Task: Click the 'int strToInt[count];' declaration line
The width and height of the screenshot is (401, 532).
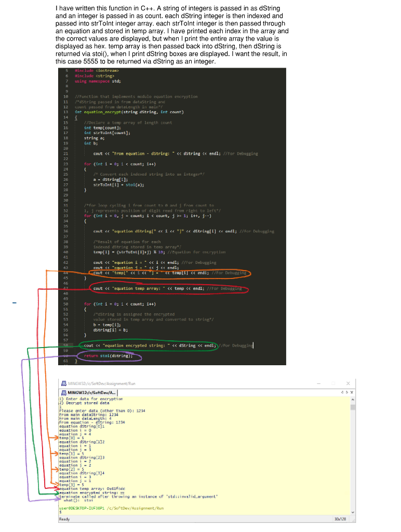Action: [x=107, y=133]
